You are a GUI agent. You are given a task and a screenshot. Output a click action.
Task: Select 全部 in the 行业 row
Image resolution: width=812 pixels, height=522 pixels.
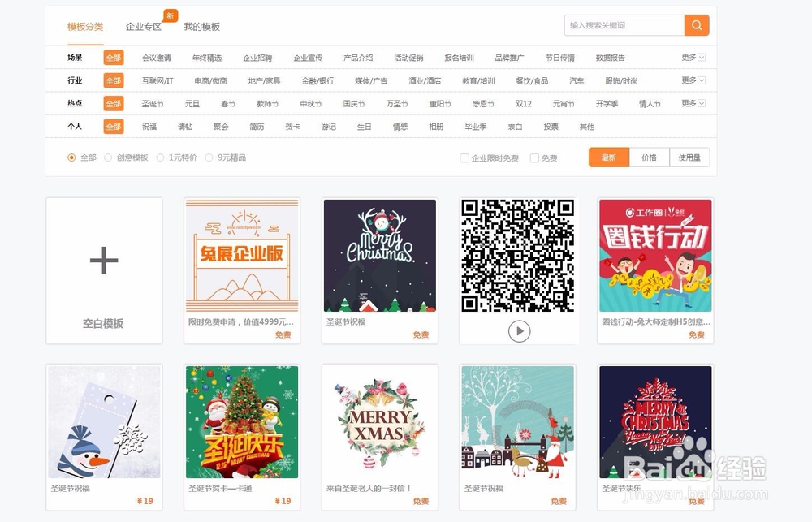(114, 81)
